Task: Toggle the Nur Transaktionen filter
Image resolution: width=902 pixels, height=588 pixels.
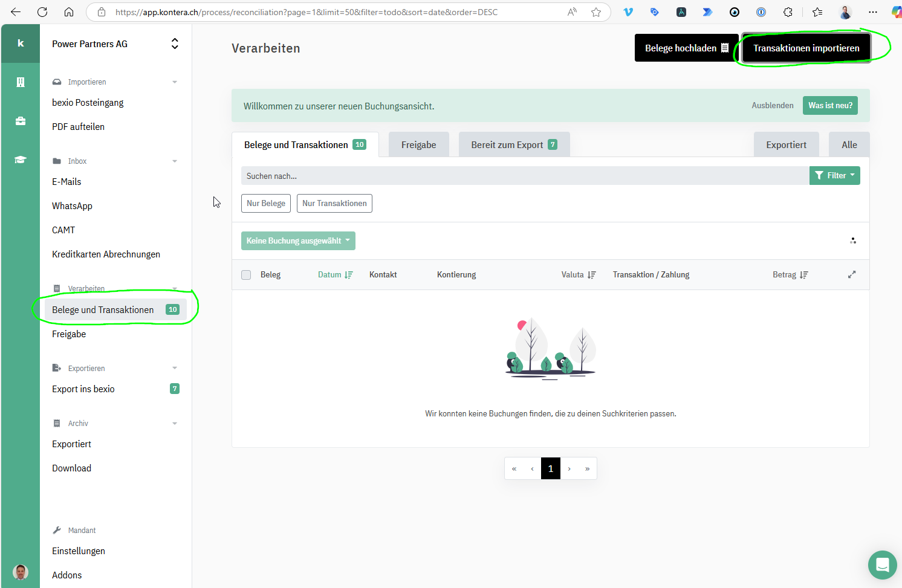Action: coord(334,203)
